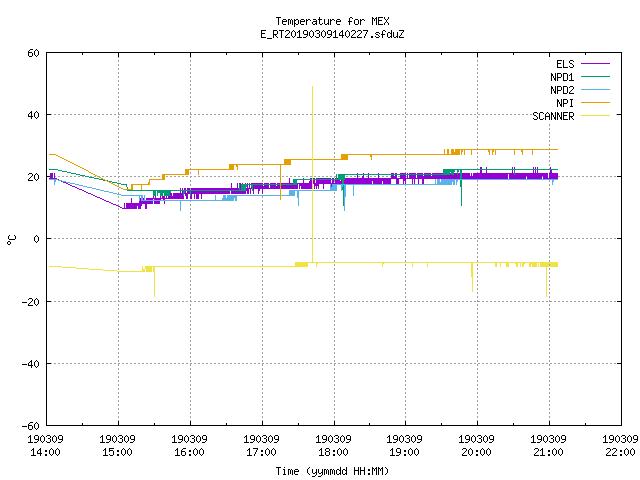
Task: Click the purple ELS legend line sample
Action: point(595,64)
